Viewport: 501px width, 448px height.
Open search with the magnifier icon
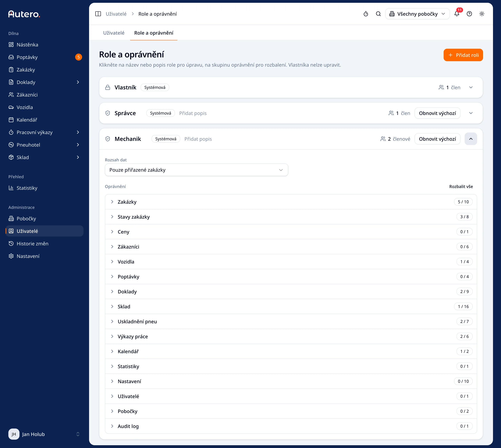pos(378,14)
